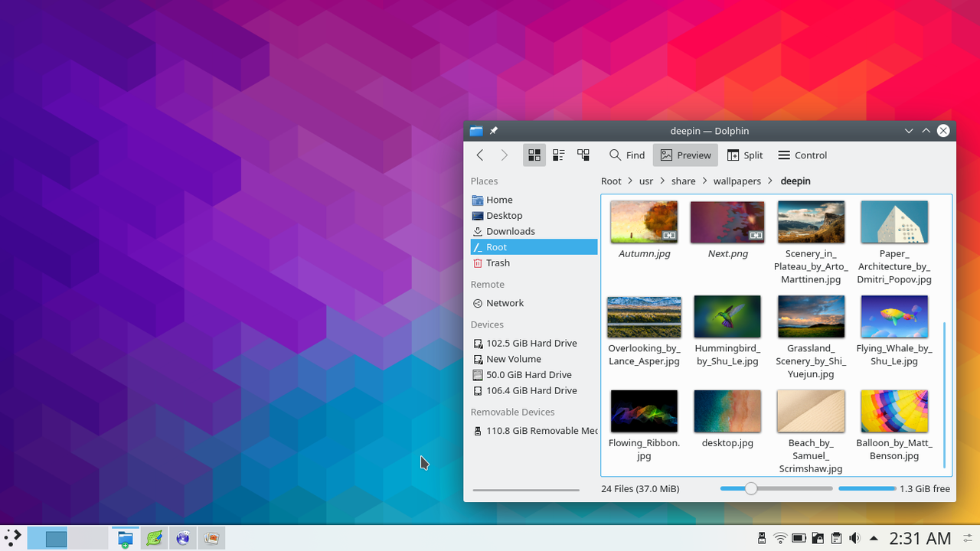The width and height of the screenshot is (980, 551).
Task: Switch to the second virtual desktop in pager
Action: coord(87,539)
